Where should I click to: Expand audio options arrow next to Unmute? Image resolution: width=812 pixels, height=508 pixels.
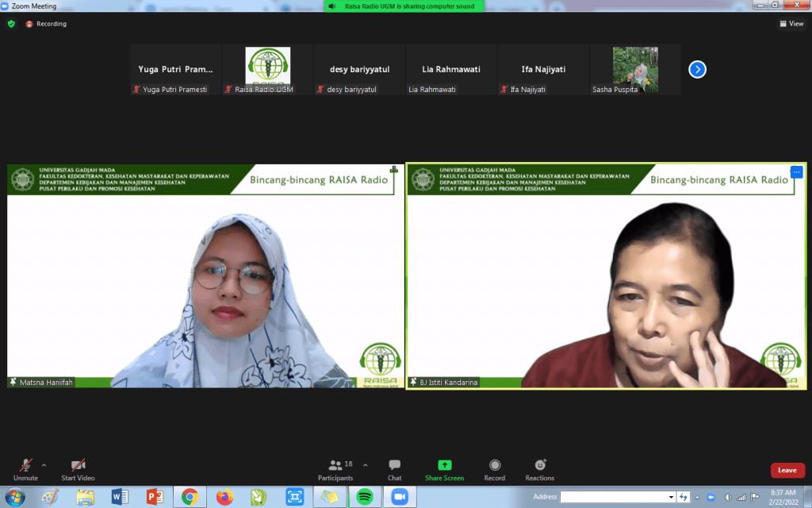[44, 465]
